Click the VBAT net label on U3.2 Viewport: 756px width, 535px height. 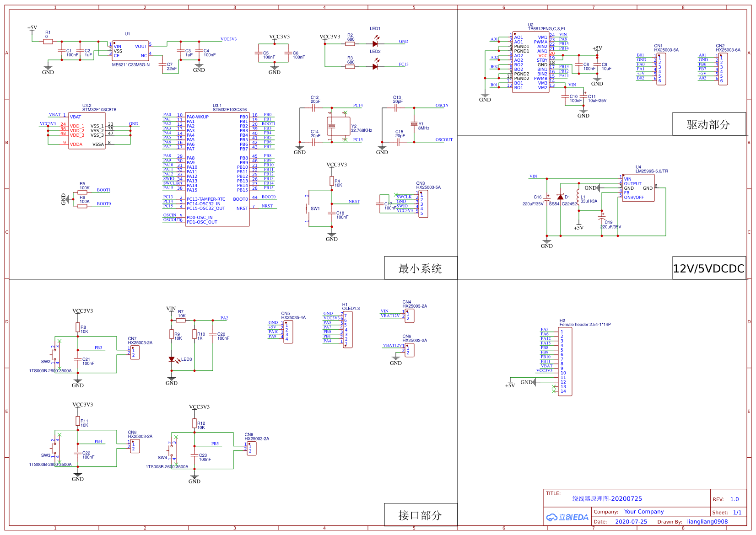pos(55,115)
